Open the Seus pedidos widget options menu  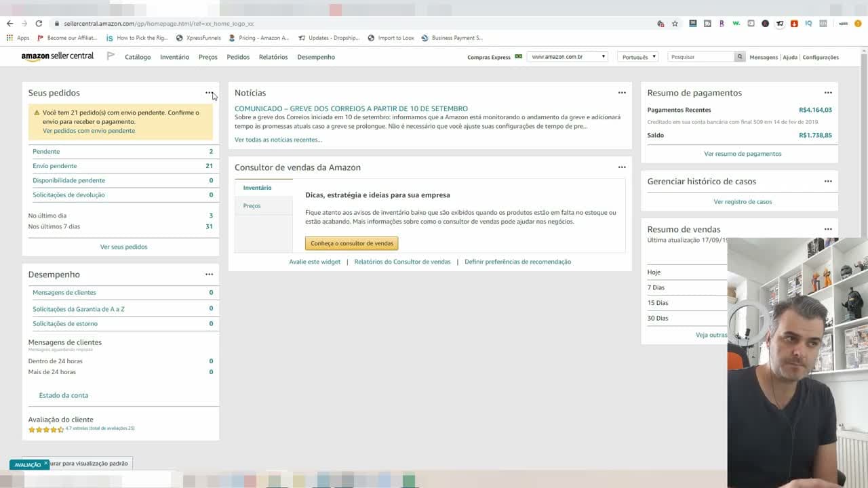[209, 93]
